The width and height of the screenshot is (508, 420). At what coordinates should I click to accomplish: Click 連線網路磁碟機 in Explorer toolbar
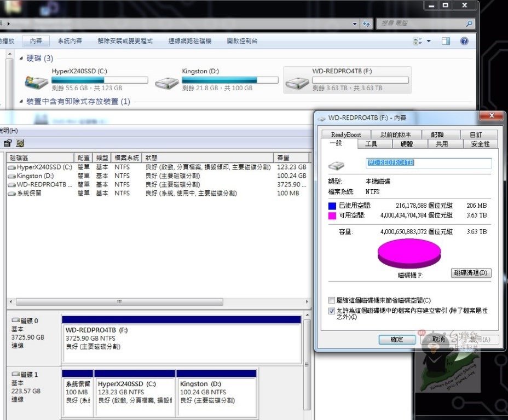click(x=189, y=41)
